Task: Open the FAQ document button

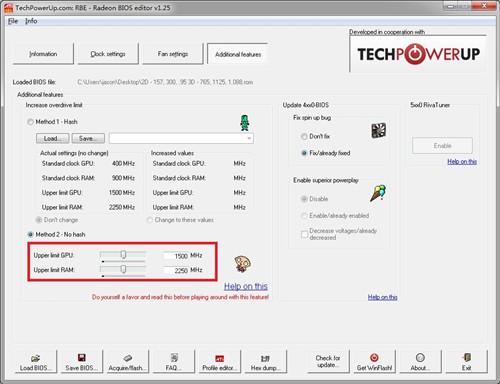Action: pos(174,361)
